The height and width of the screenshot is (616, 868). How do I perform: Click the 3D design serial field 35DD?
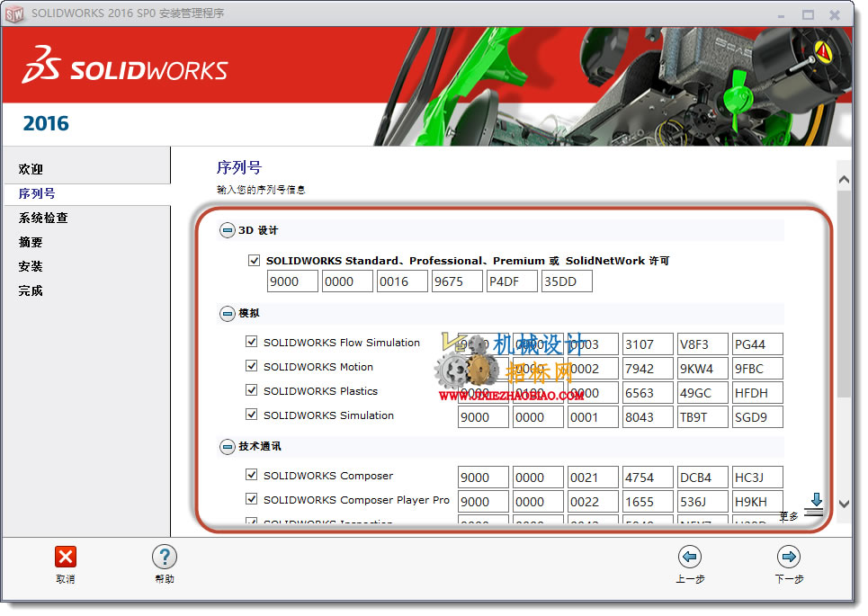tap(567, 281)
